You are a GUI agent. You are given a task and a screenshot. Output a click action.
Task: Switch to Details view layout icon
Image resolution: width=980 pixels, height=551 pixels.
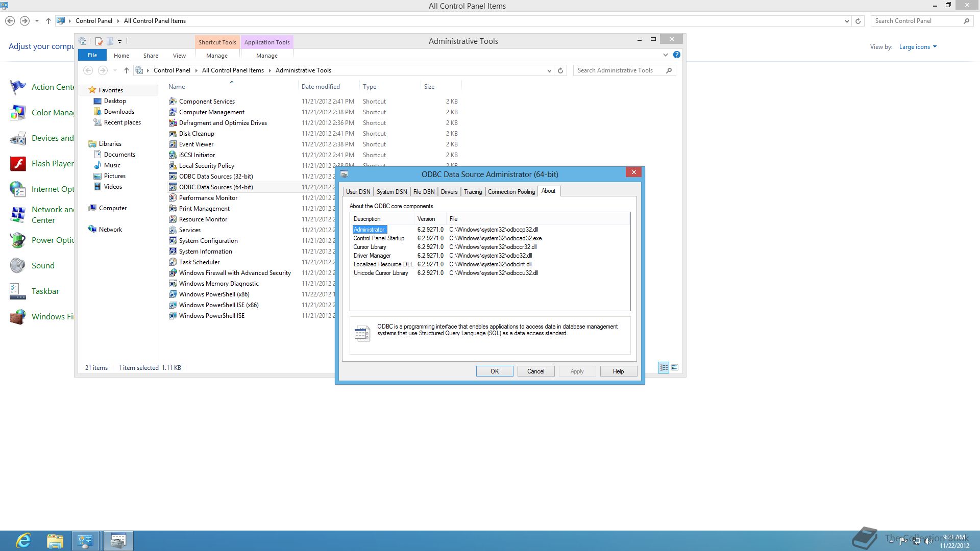(x=664, y=367)
